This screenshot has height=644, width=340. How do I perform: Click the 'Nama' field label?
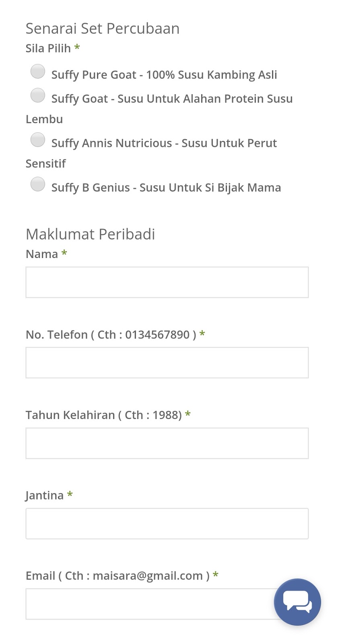42,254
